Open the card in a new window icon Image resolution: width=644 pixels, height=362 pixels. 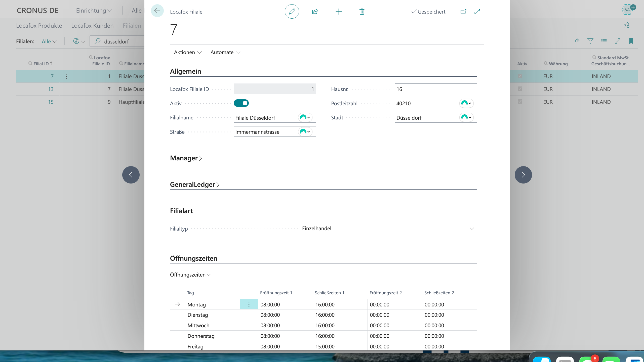pos(463,12)
